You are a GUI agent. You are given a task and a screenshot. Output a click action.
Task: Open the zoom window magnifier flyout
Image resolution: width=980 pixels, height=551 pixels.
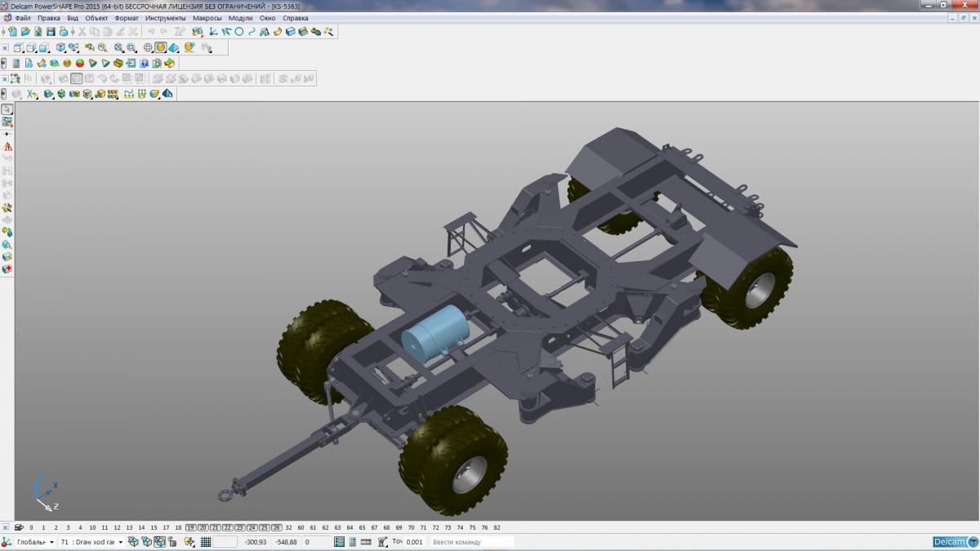pos(131,47)
